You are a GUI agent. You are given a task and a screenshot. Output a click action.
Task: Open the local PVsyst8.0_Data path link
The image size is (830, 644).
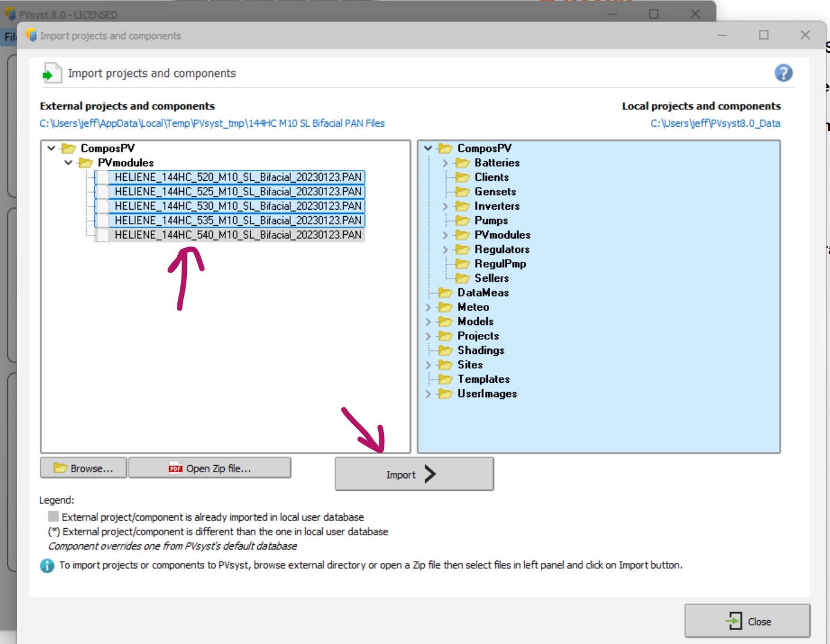point(715,123)
